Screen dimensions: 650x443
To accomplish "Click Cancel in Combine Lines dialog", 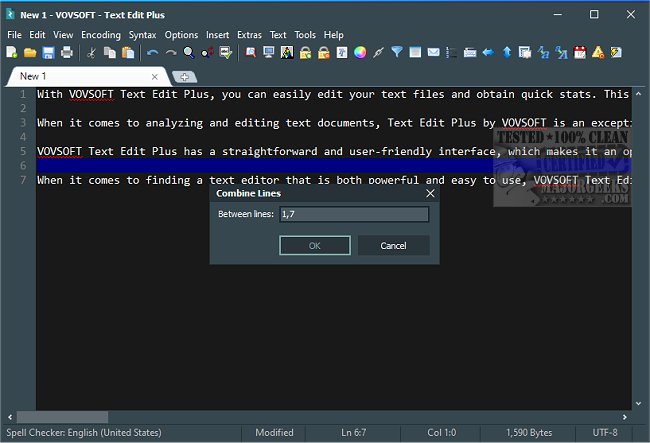I will coord(393,245).
